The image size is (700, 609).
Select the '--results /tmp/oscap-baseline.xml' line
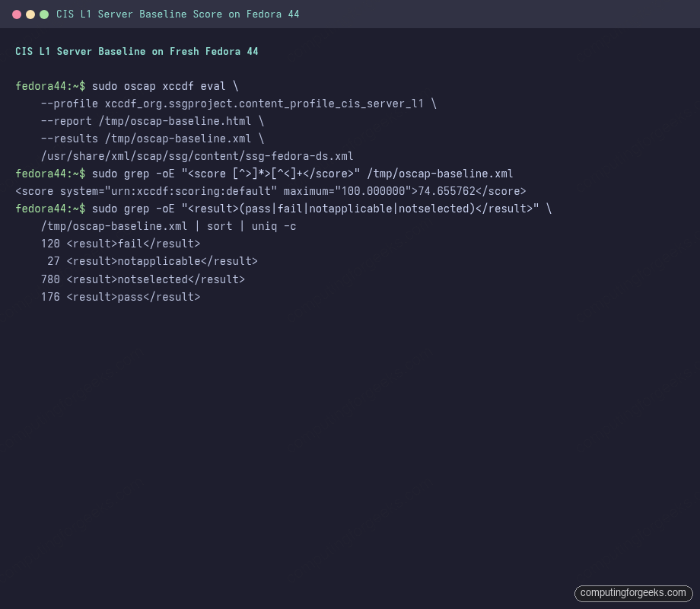152,139
